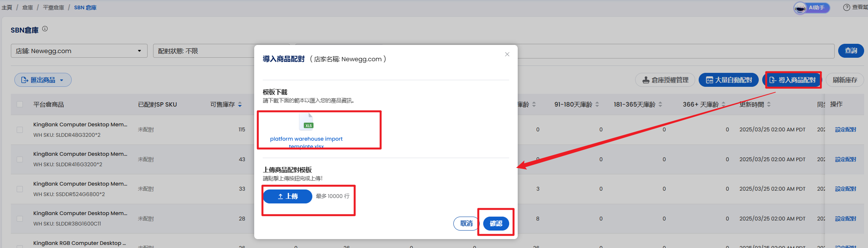Click text WH SKU: SLDDR38G1600C11
The image size is (868, 248).
(x=67, y=224)
